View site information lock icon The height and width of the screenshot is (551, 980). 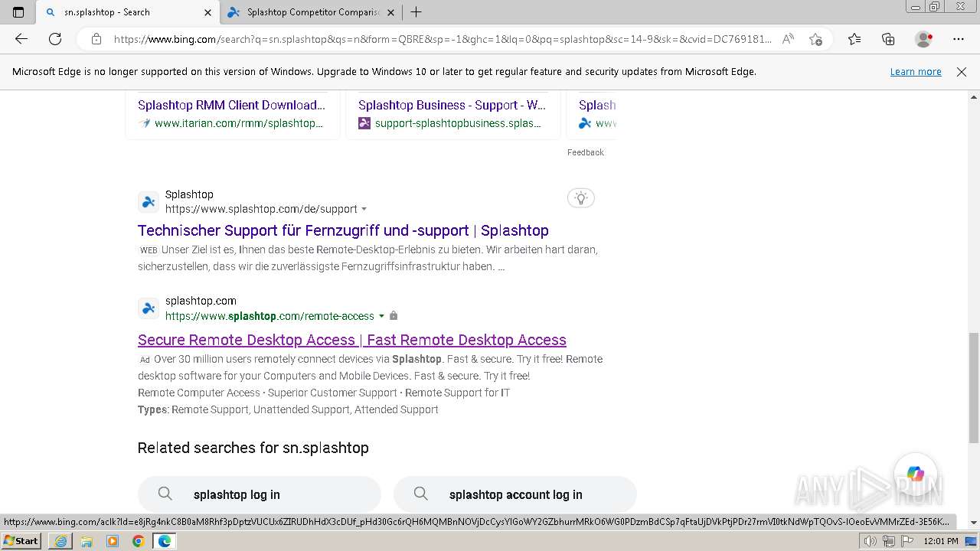pyautogui.click(x=96, y=39)
